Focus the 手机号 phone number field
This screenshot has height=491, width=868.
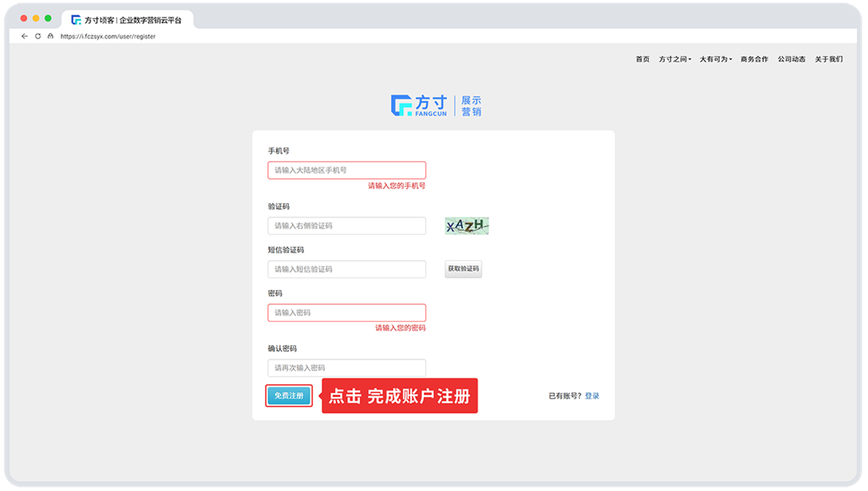pyautogui.click(x=347, y=170)
